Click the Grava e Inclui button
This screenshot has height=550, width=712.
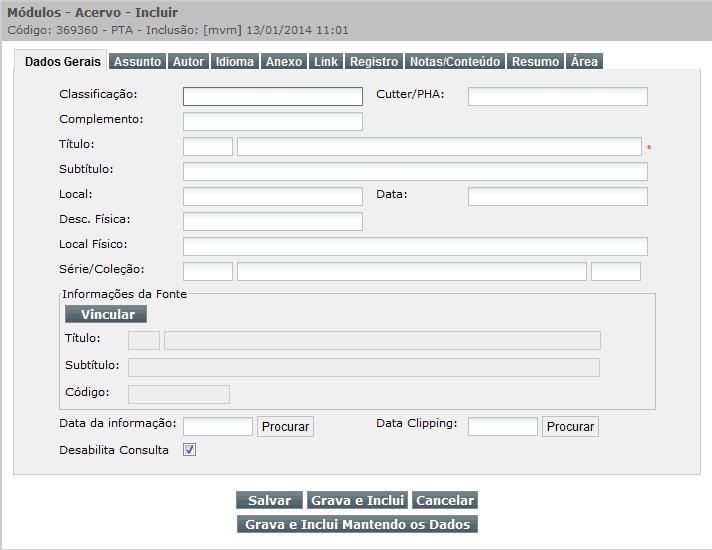click(x=357, y=500)
